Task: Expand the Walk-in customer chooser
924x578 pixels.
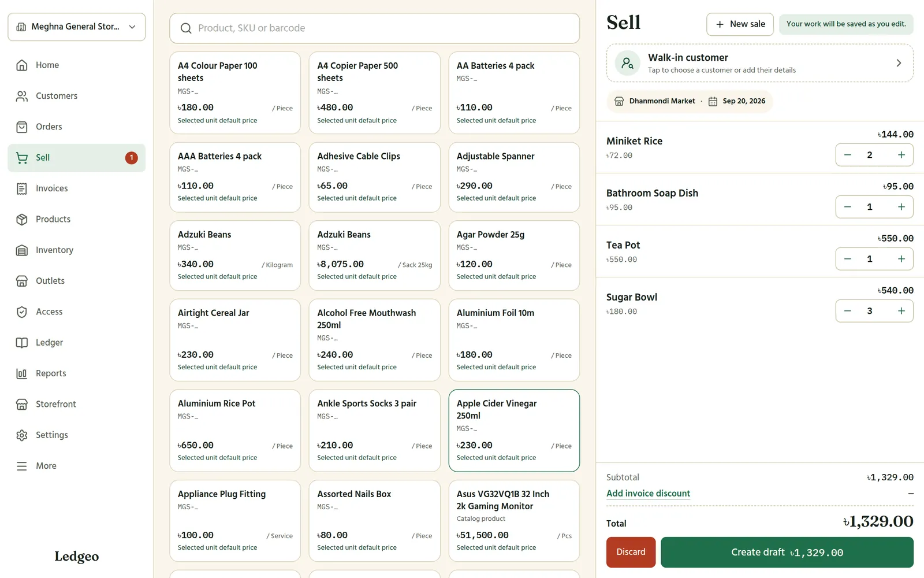Action: (x=759, y=63)
